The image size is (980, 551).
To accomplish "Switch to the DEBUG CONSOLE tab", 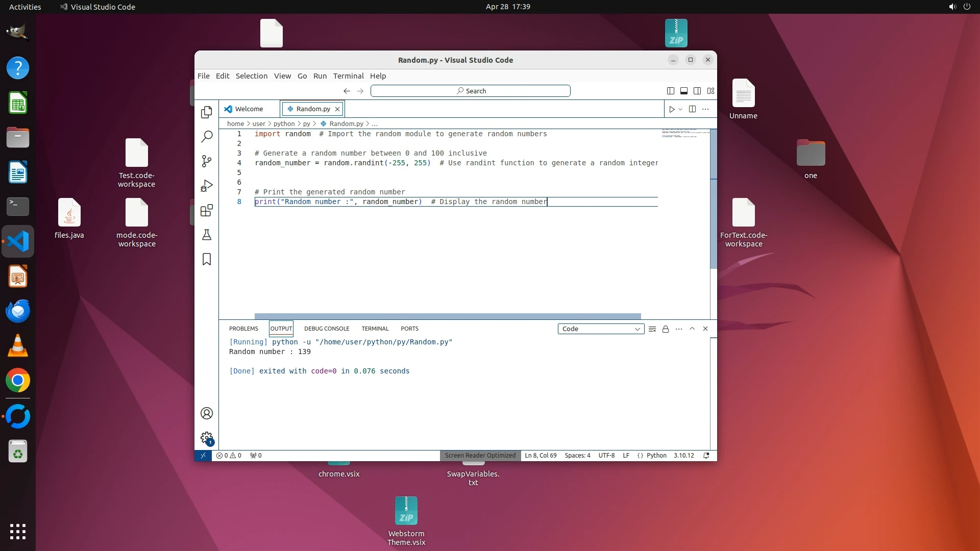I will (x=327, y=329).
